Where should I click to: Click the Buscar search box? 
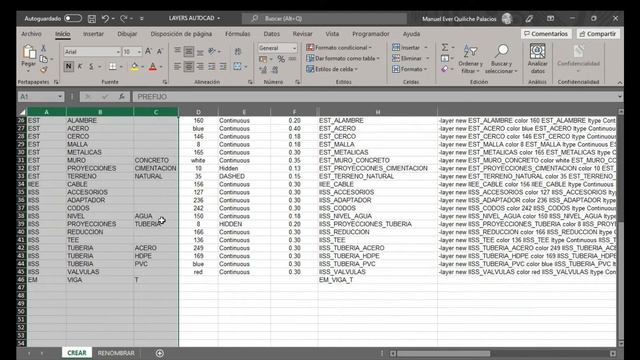click(324, 18)
